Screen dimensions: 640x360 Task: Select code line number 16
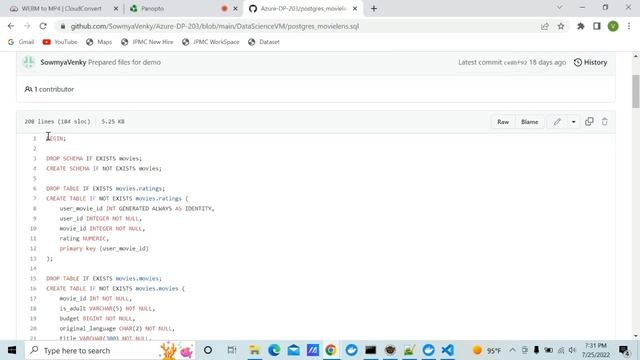click(x=33, y=289)
